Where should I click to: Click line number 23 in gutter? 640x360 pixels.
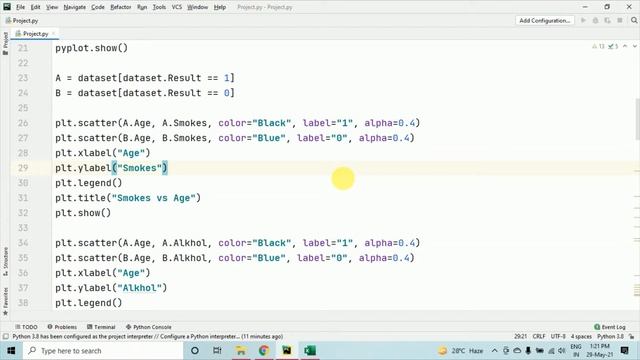click(x=23, y=78)
